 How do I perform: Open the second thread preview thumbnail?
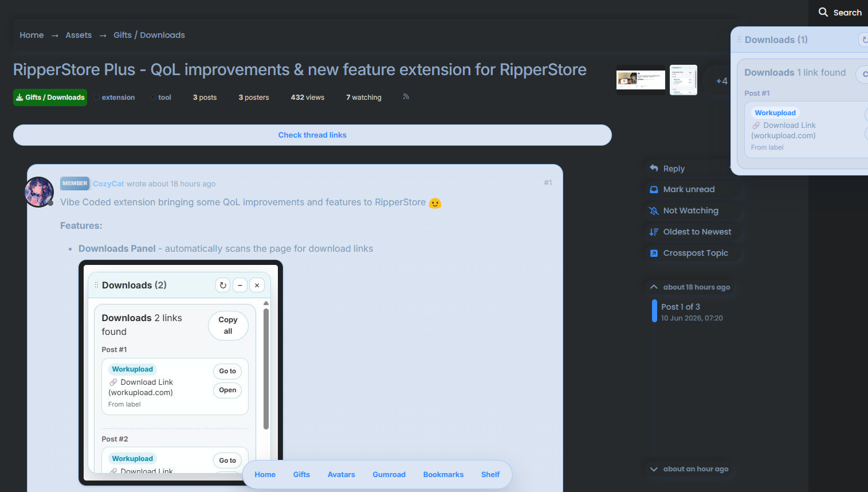[684, 80]
